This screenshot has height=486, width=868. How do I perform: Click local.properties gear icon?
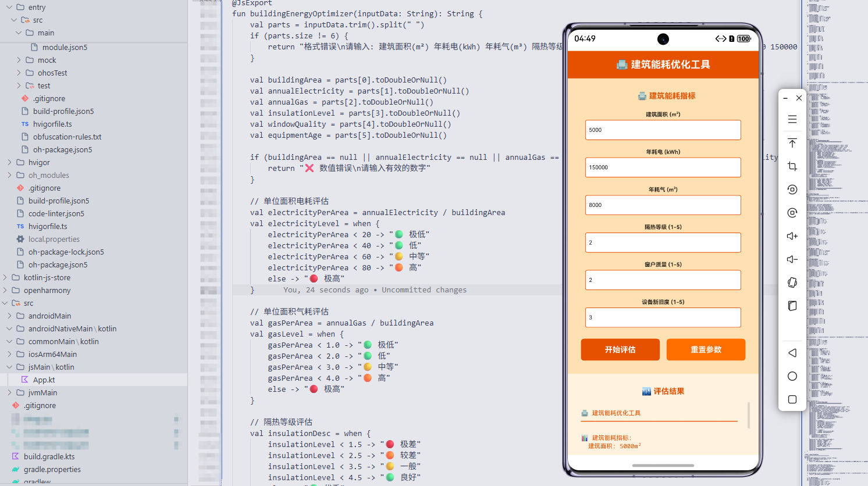point(20,239)
